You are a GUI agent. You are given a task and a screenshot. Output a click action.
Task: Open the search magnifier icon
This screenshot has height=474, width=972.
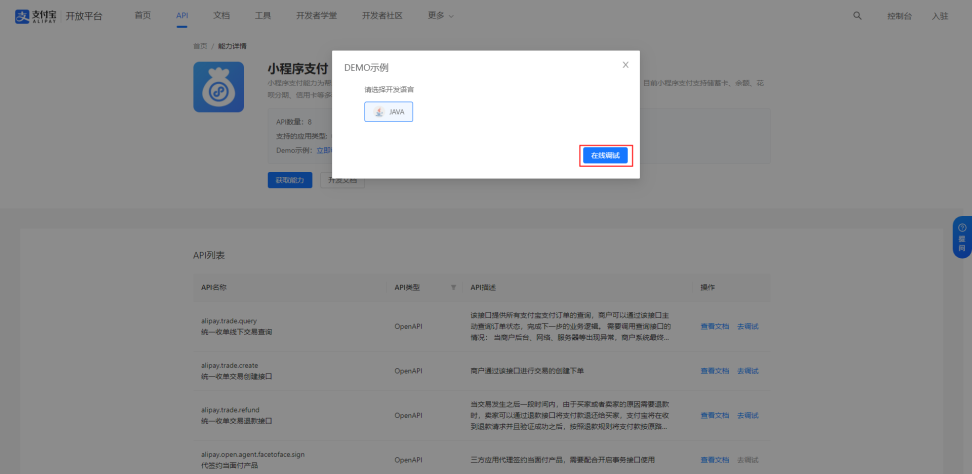pyautogui.click(x=857, y=16)
